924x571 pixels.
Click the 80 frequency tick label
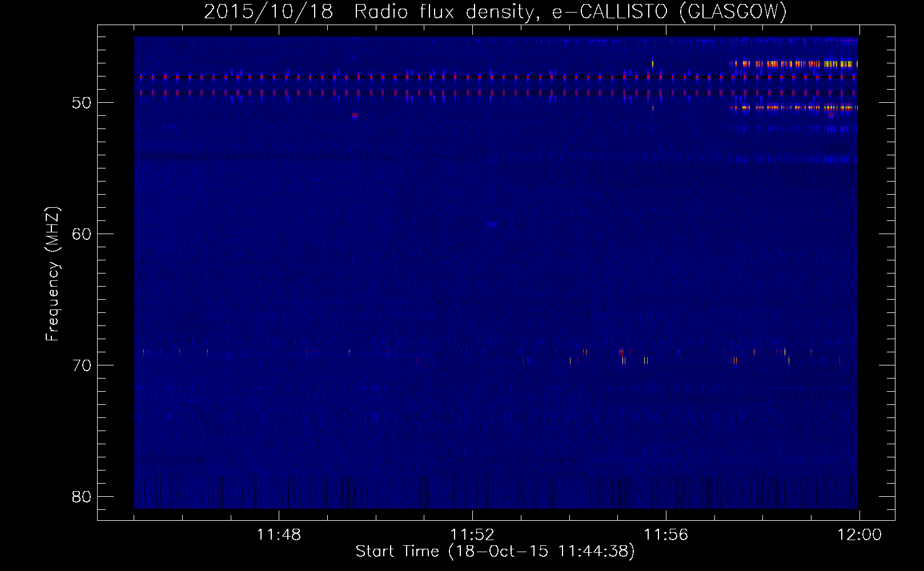82,497
